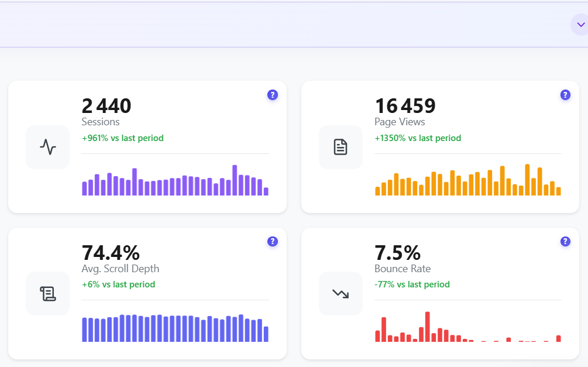
Task: Click the Sessions label
Action: [101, 122]
